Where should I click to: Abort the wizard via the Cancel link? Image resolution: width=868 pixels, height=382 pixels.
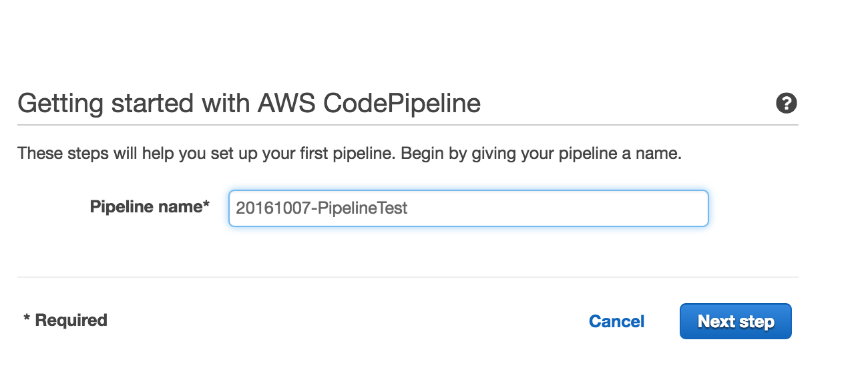[616, 321]
